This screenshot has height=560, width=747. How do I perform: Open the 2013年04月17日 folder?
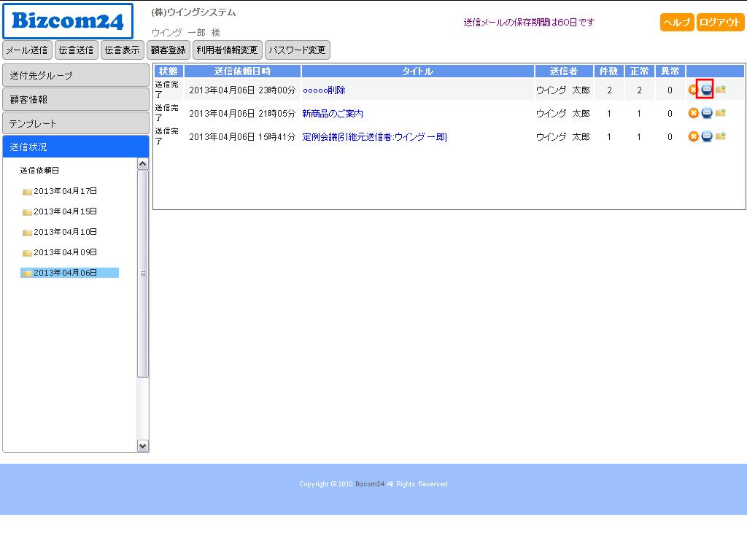64,191
